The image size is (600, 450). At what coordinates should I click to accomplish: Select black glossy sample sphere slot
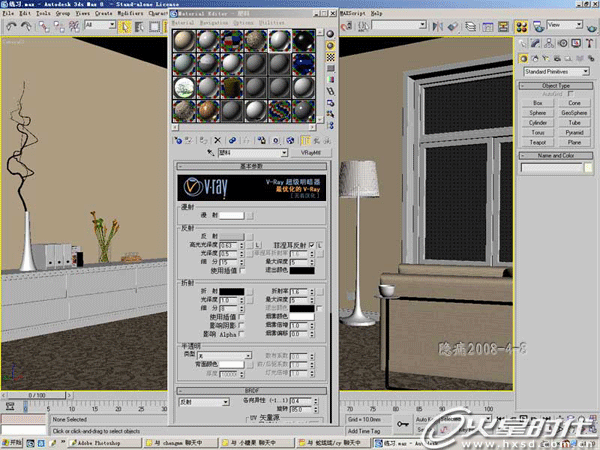click(303, 41)
